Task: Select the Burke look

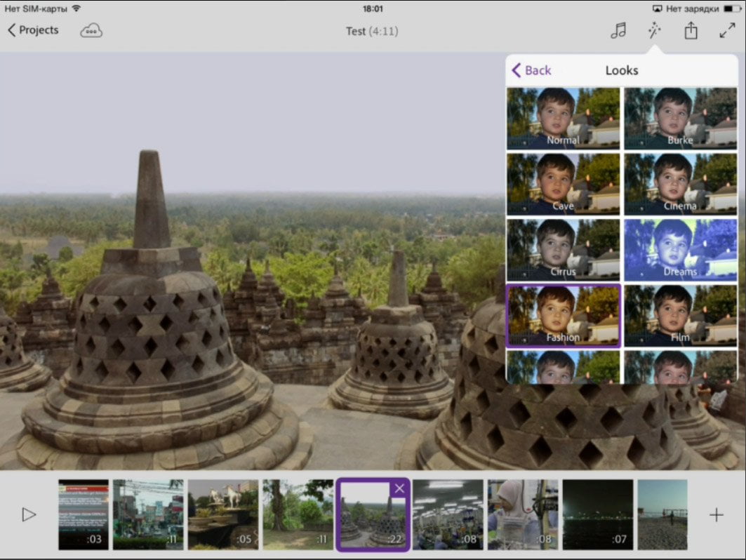Action: 680,118
